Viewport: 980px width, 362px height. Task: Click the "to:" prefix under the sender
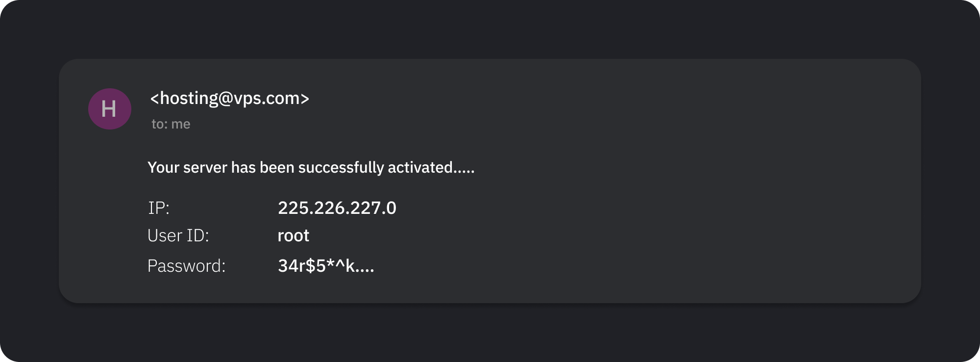point(159,124)
